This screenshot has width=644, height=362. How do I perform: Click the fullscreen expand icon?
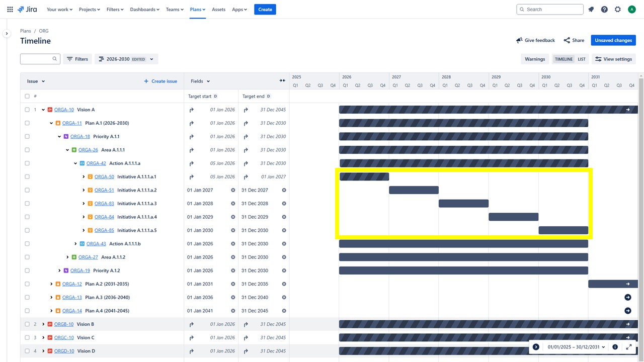tap(629, 347)
